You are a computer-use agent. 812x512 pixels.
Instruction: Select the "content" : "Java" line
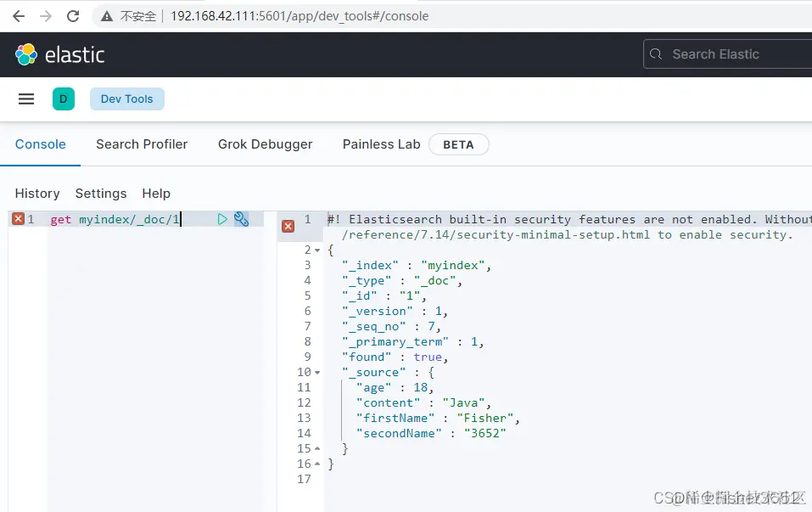(x=423, y=402)
